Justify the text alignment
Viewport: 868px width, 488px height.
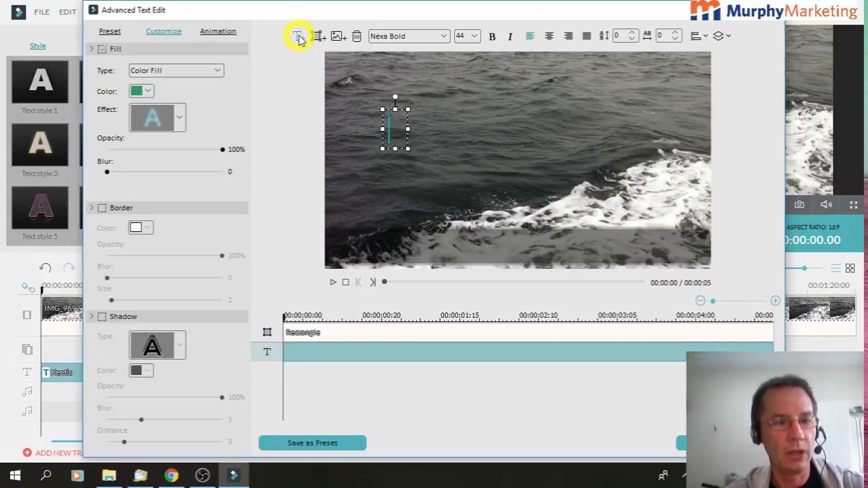(x=587, y=36)
